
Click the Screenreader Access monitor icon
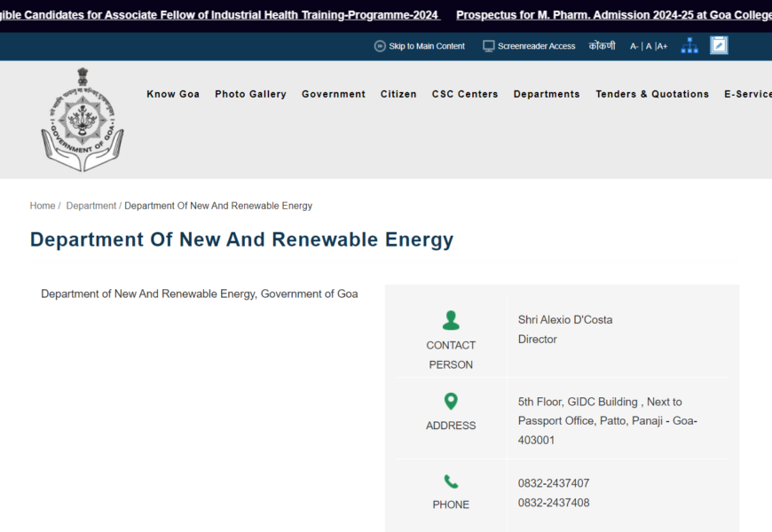(x=488, y=46)
